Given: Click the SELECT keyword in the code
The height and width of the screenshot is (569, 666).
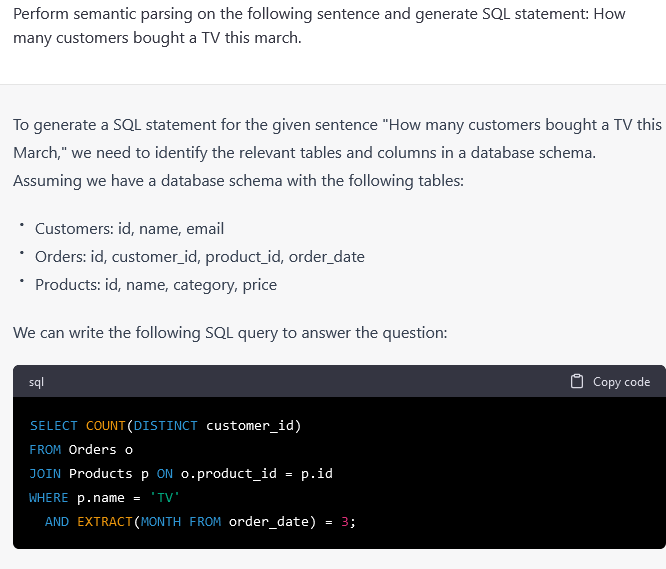Looking at the screenshot, I should [53, 426].
